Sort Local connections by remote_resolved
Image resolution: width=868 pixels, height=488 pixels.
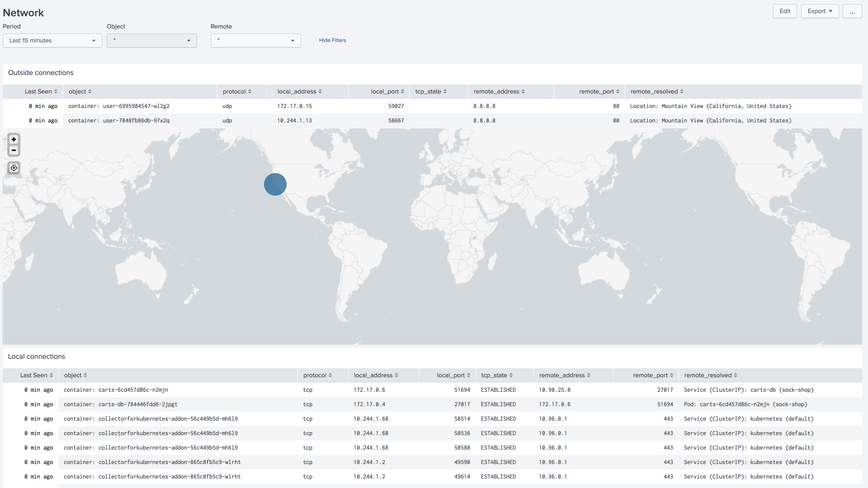tap(711, 375)
